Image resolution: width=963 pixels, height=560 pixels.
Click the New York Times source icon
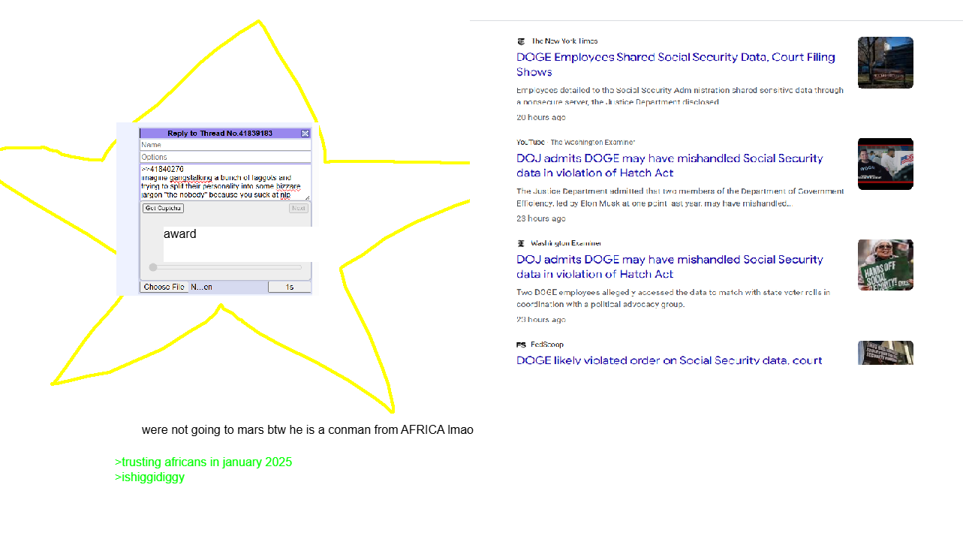pyautogui.click(x=521, y=41)
